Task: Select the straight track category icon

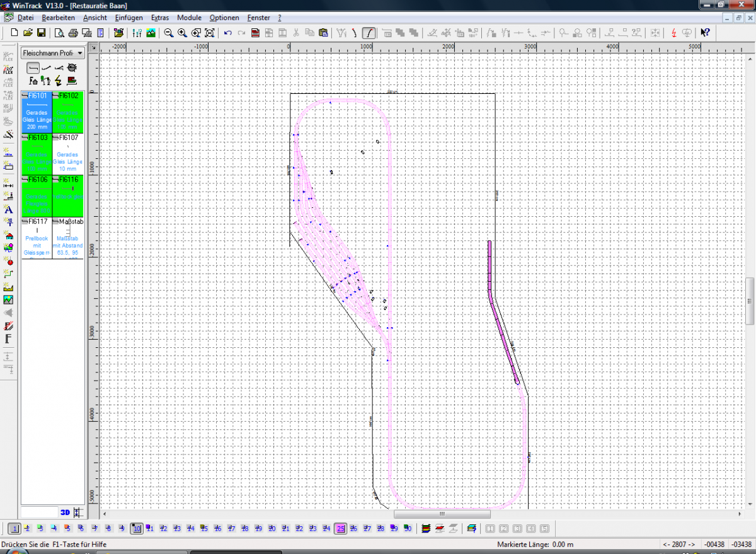Action: (x=34, y=67)
